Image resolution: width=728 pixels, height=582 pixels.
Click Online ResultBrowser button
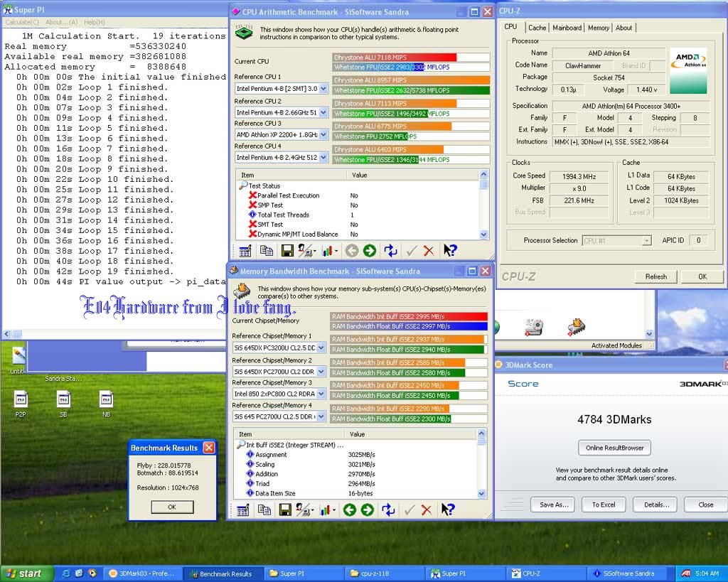[615, 448]
